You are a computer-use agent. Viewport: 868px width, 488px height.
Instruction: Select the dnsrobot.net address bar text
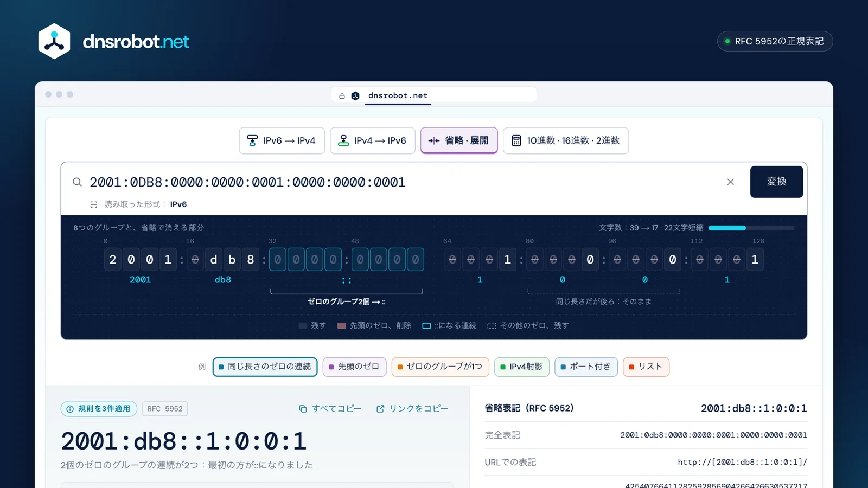[x=398, y=95]
